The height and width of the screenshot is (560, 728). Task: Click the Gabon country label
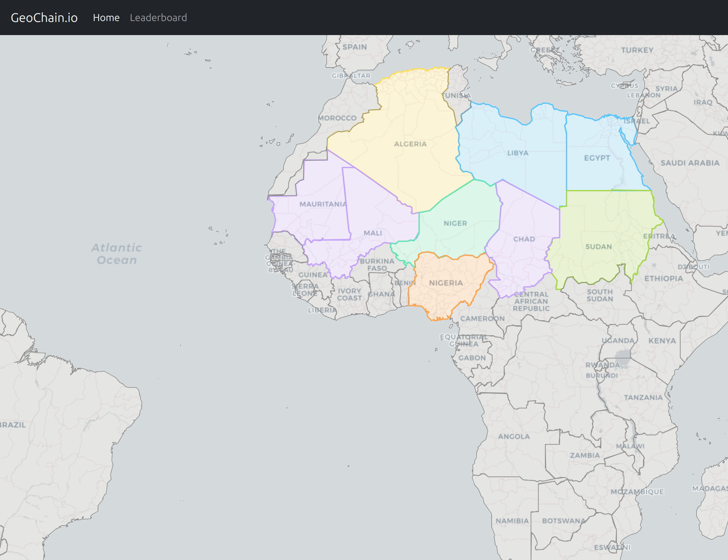coord(472,358)
